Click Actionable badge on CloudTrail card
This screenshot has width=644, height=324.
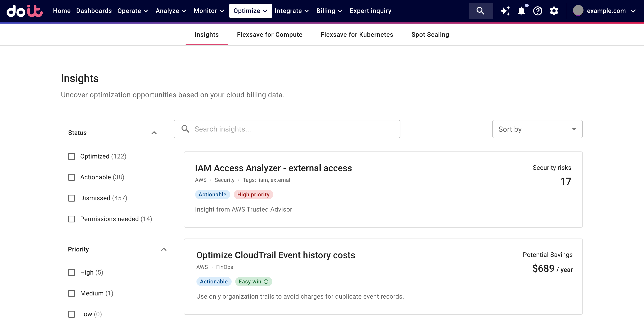[214, 281]
